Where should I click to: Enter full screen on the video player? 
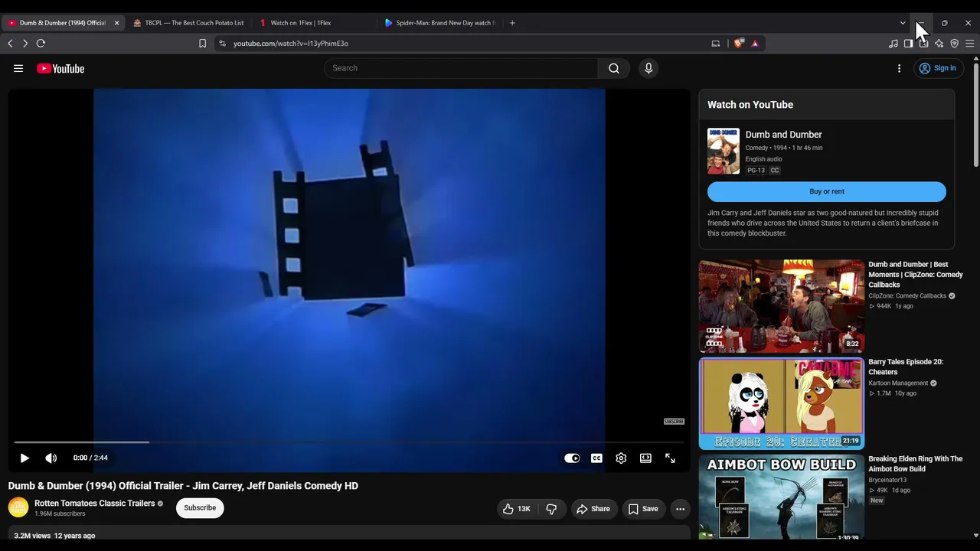pyautogui.click(x=670, y=458)
